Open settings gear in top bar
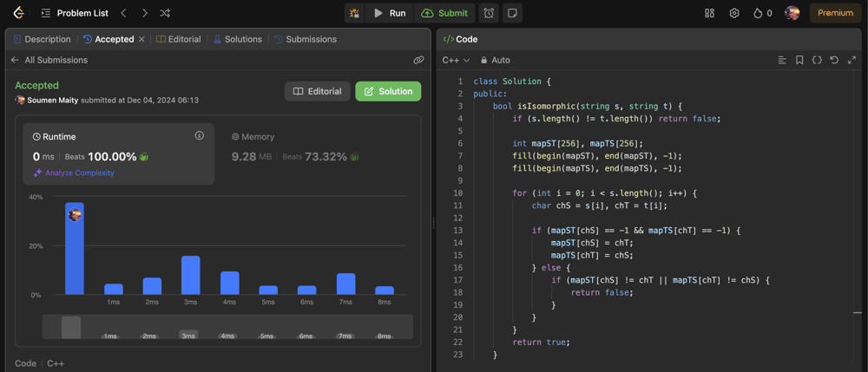868x372 pixels. click(x=734, y=13)
